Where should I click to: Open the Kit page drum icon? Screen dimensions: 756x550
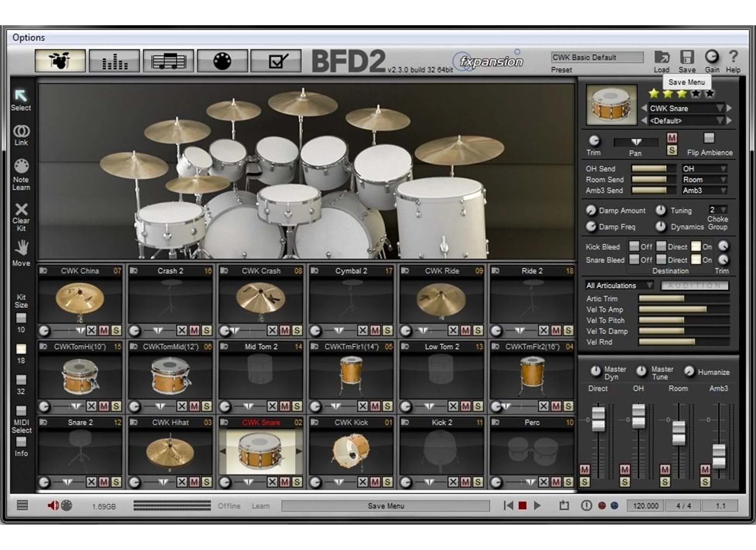click(x=60, y=61)
